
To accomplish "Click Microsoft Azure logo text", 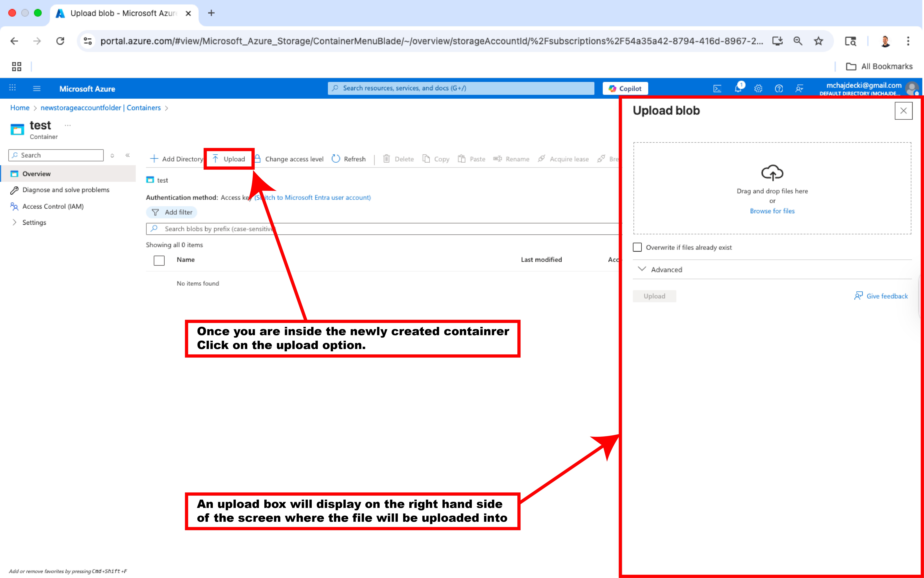I will (x=87, y=89).
